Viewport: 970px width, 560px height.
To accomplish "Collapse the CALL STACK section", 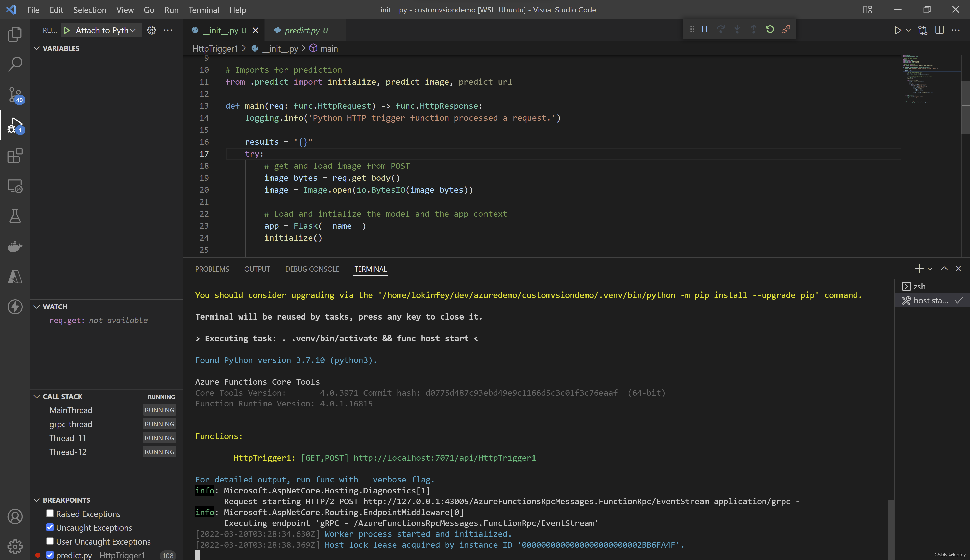I will [x=37, y=397].
